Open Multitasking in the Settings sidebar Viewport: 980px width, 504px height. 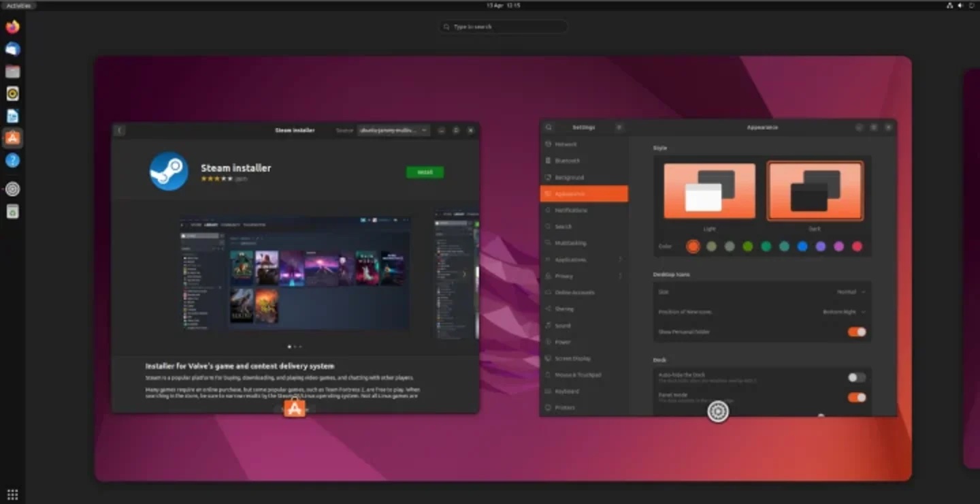click(x=584, y=243)
